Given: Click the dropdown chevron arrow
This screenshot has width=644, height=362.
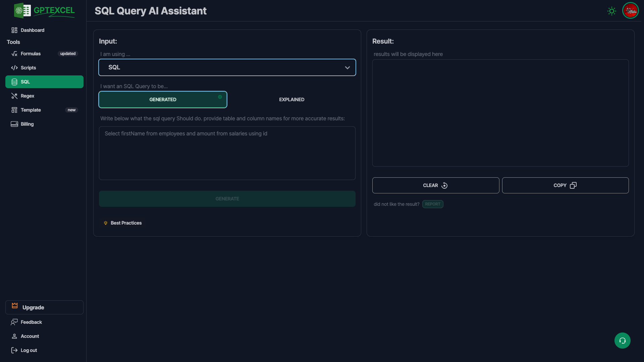Looking at the screenshot, I should [x=347, y=68].
